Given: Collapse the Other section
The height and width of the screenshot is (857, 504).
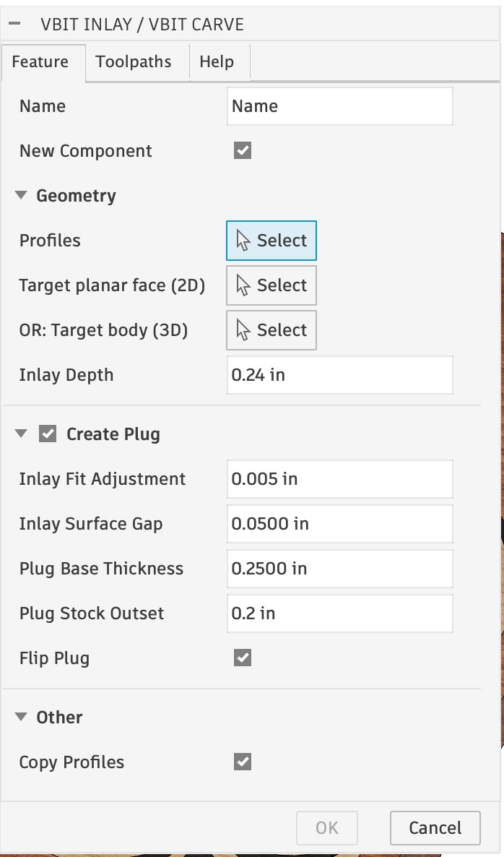Looking at the screenshot, I should coord(22,718).
